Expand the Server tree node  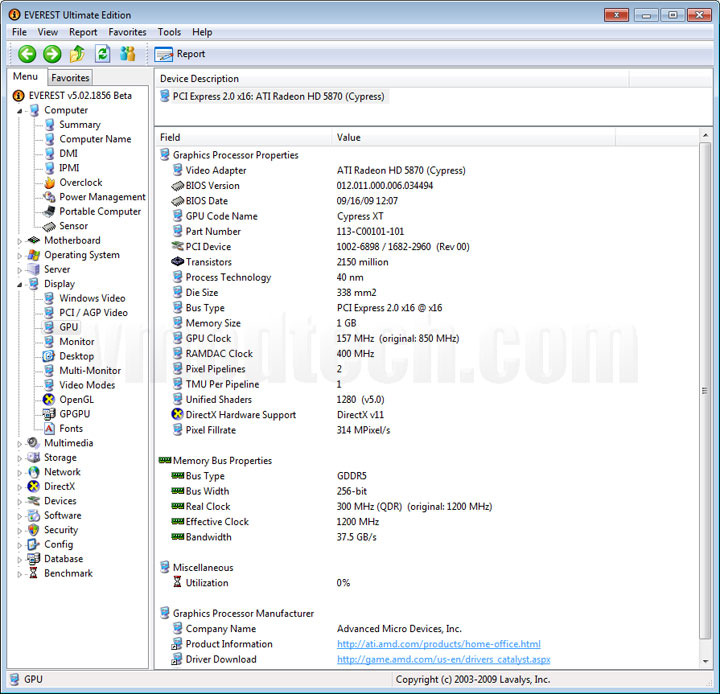(x=19, y=270)
